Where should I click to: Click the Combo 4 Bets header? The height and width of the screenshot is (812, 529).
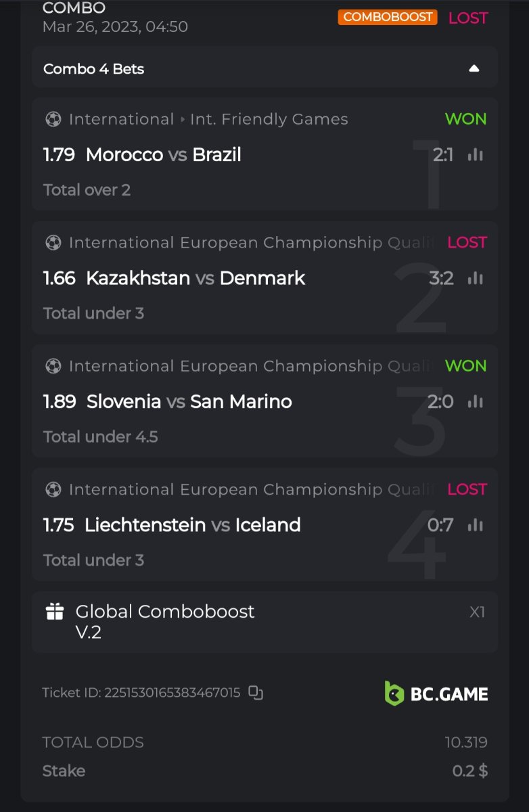(x=94, y=68)
